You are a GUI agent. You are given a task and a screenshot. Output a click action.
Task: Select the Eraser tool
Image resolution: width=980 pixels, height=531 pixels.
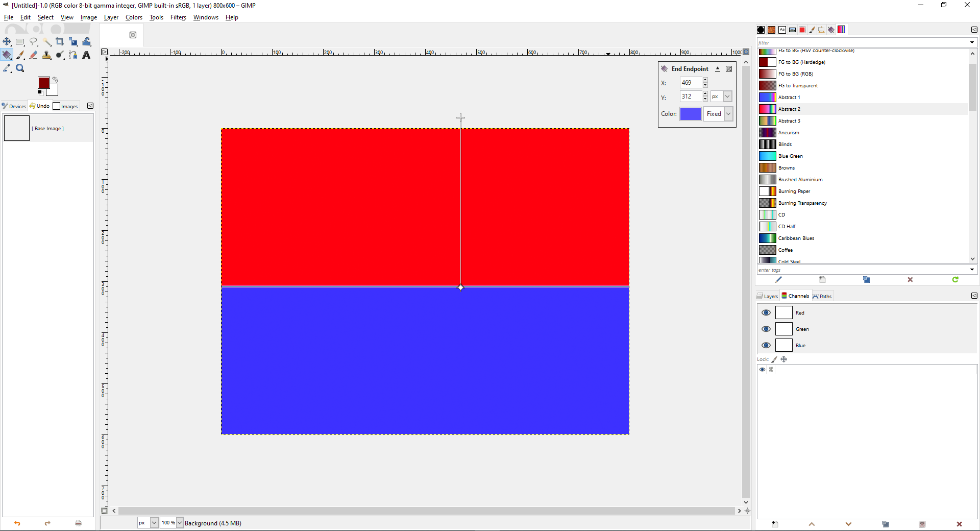point(33,55)
